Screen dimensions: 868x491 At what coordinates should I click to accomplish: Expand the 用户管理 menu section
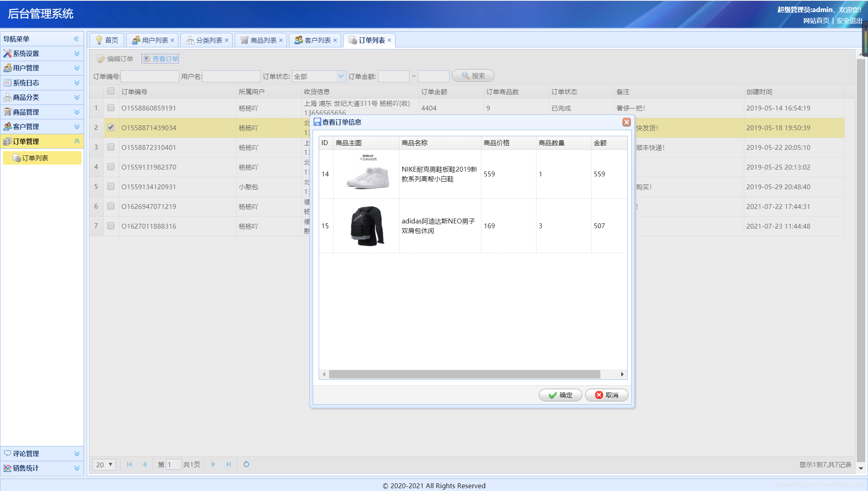click(77, 68)
